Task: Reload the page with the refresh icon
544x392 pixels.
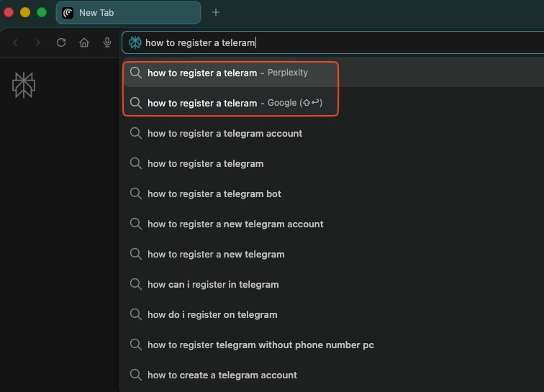Action: [x=61, y=42]
